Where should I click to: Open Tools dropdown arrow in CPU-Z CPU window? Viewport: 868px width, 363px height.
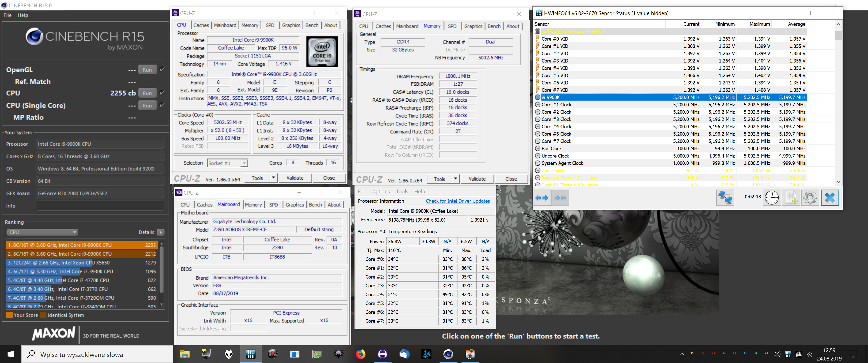273,178
